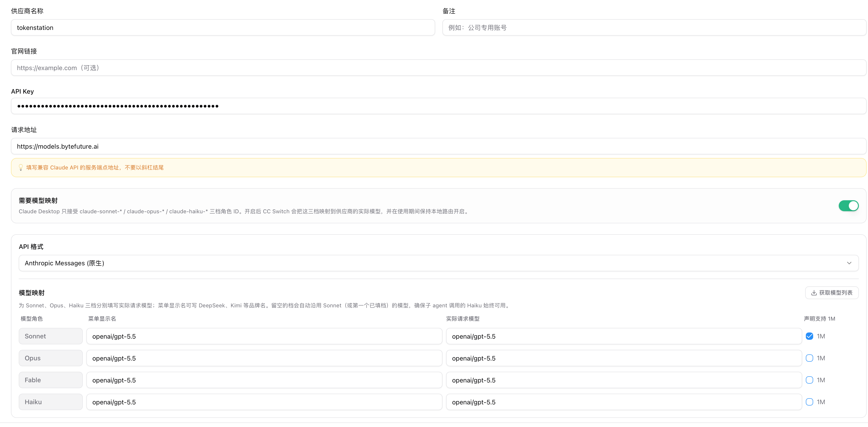Edit Sonnet actual request model field
This screenshot has width=868, height=427.
pyautogui.click(x=624, y=336)
